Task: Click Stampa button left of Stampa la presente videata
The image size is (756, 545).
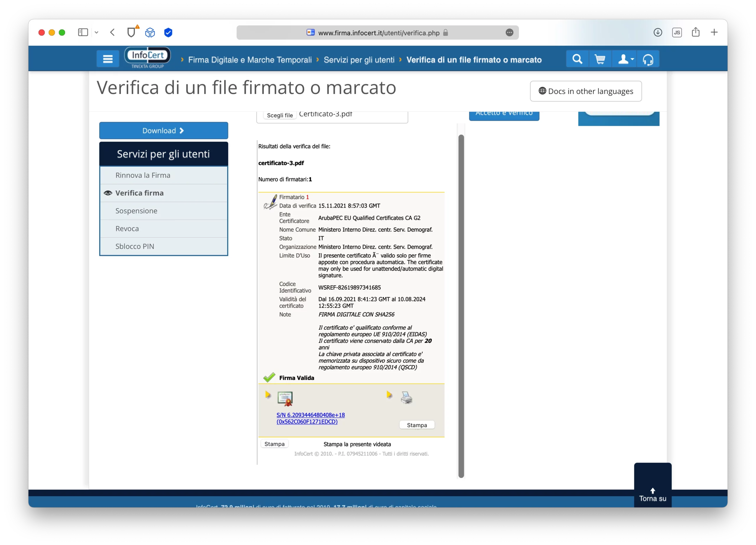Action: pos(274,444)
